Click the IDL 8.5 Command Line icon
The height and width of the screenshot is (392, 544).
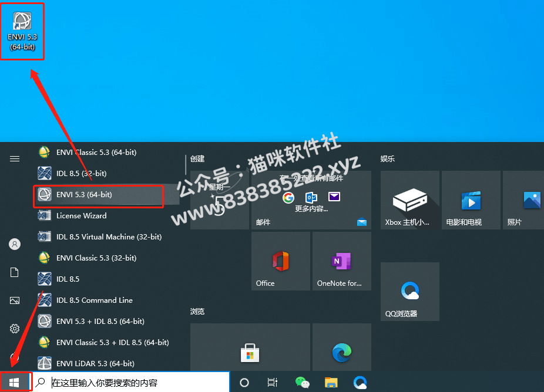[45, 300]
